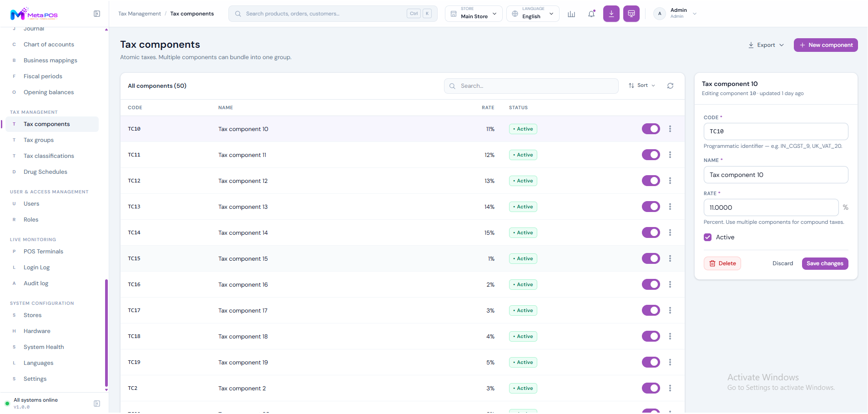Open Drug Schedules page
Screen dimensions: 868x414
click(x=45, y=172)
